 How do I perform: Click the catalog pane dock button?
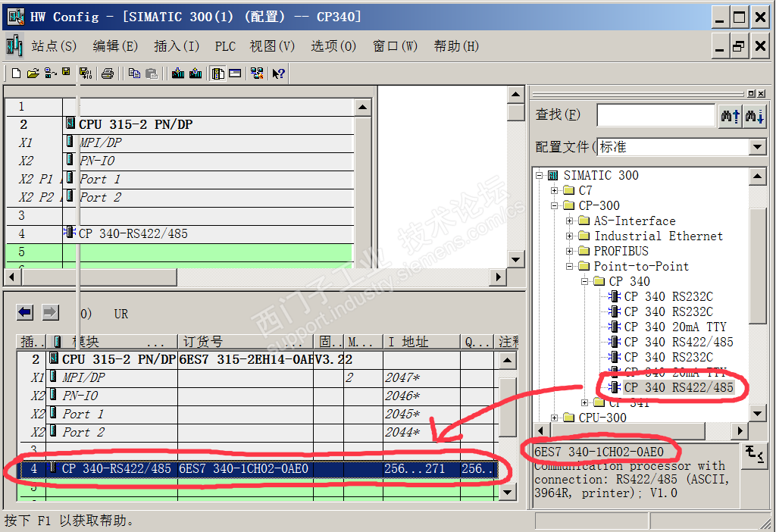751,93
